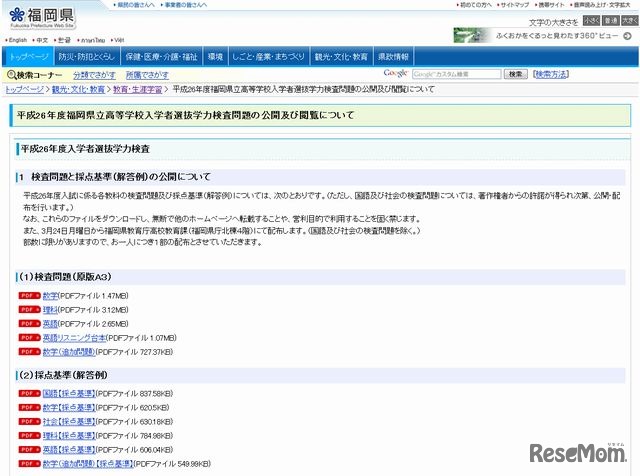Screen dimensions: 640x476
Task: Open the 観光・文化・教育 tab
Action: [341, 56]
